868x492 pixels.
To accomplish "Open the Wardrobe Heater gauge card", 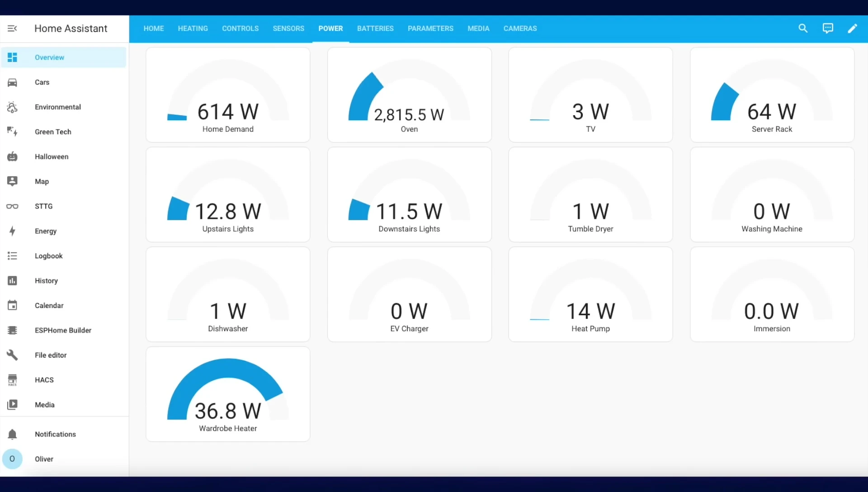I will 228,394.
